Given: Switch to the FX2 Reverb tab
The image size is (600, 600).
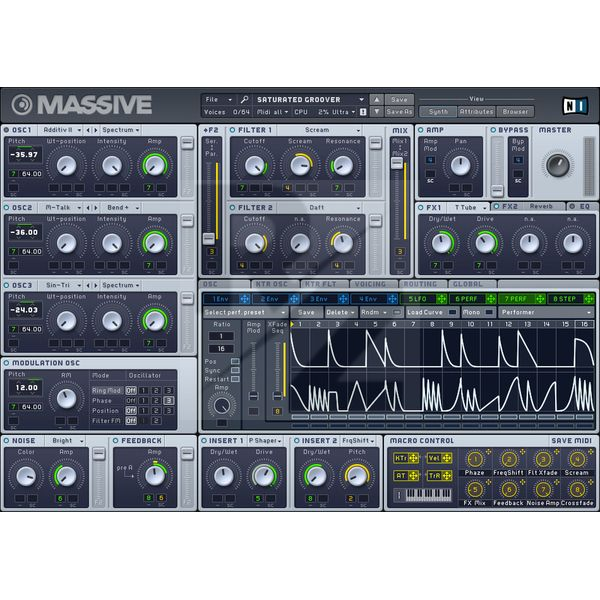Looking at the screenshot, I should point(528,207).
